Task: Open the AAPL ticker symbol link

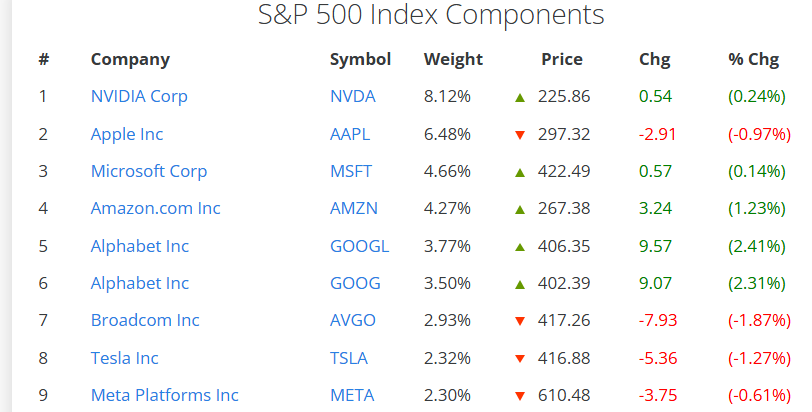Action: click(350, 135)
